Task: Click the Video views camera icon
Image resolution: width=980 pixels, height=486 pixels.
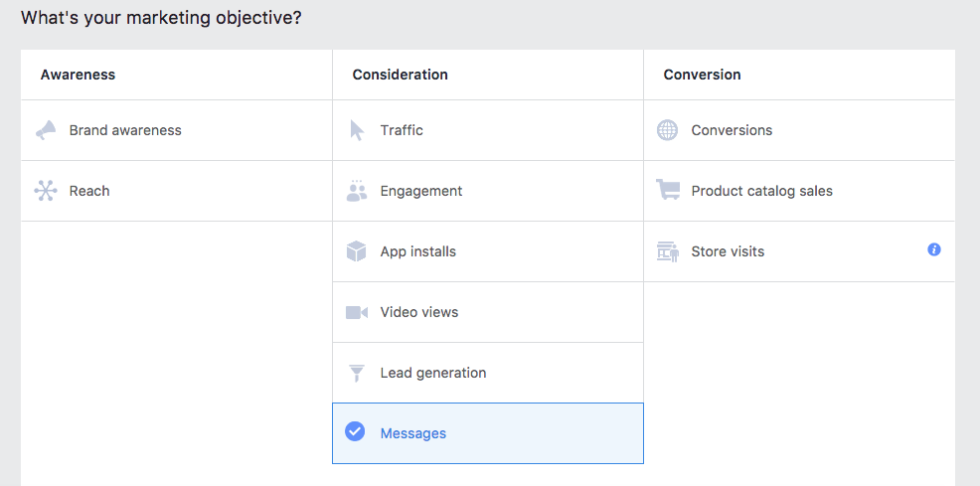Action: 357,312
